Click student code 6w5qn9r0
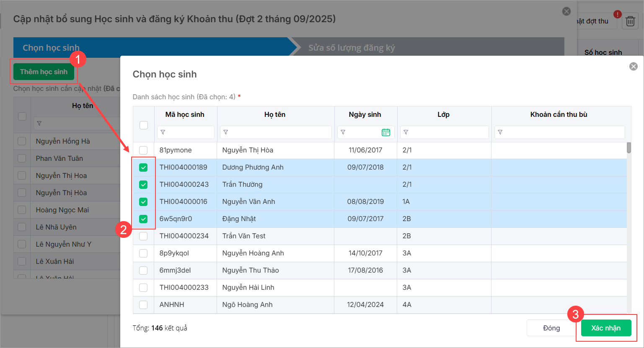644x348 pixels. coord(176,219)
